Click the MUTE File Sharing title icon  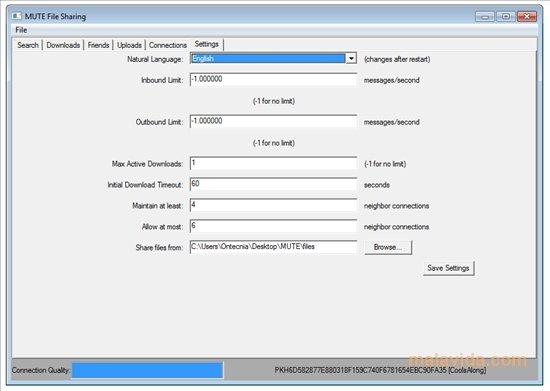[16, 16]
